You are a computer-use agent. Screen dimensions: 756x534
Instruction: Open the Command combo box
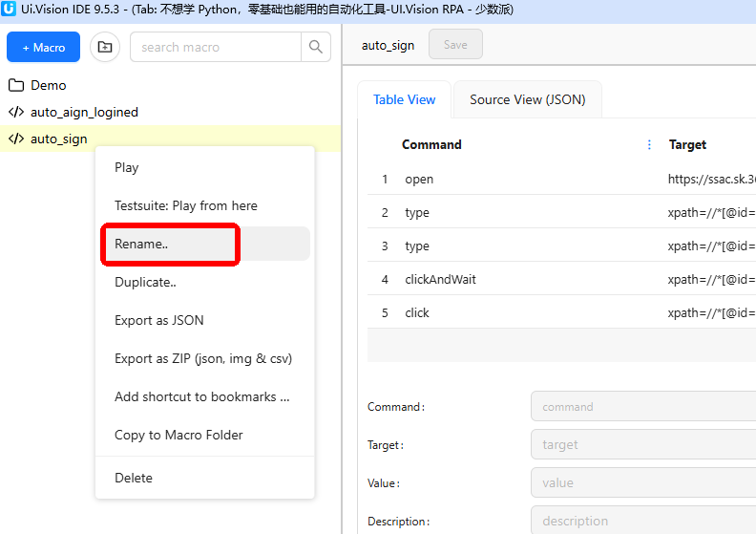[x=643, y=406]
